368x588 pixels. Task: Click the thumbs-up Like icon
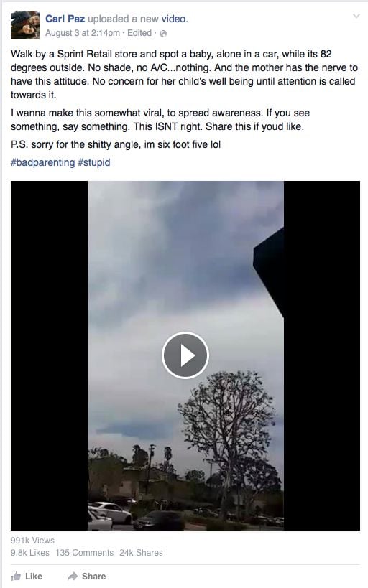[16, 576]
